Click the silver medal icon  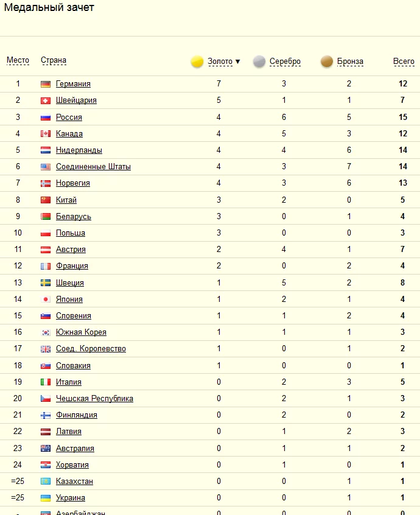point(259,61)
